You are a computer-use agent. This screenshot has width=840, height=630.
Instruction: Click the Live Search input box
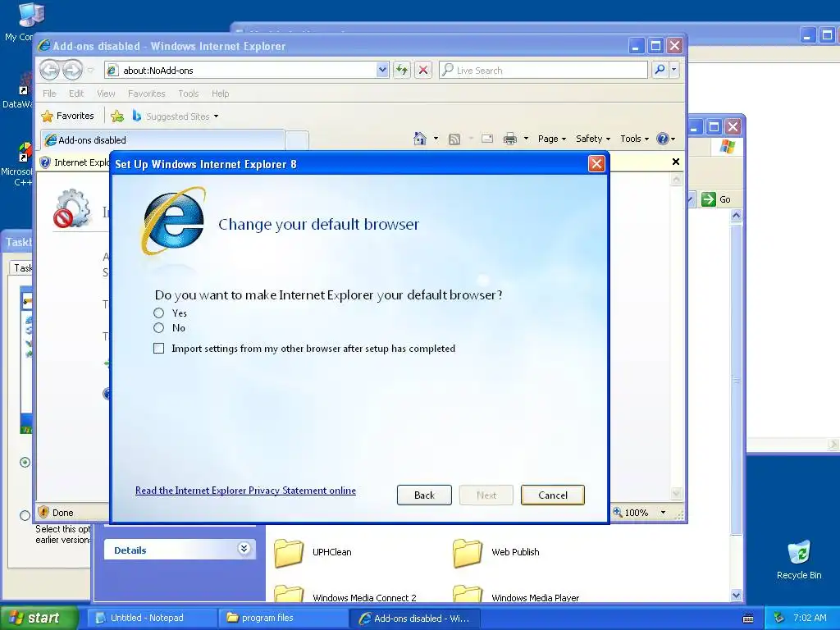(543, 71)
